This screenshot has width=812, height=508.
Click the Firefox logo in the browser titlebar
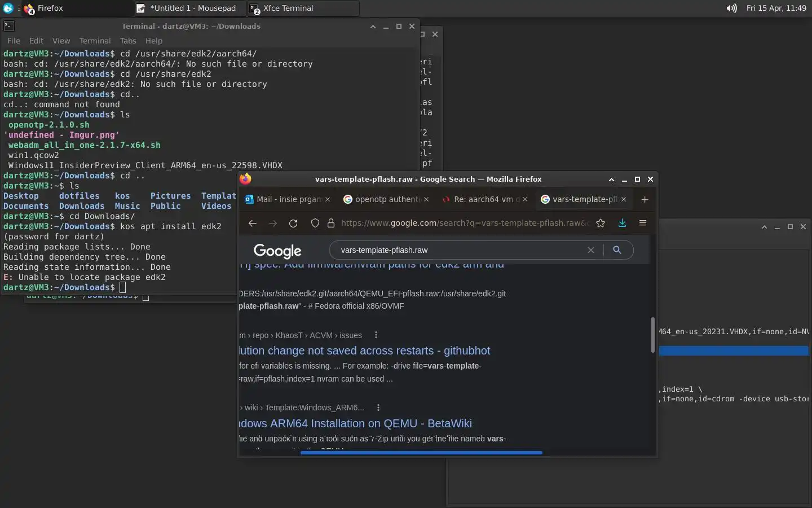coord(245,179)
